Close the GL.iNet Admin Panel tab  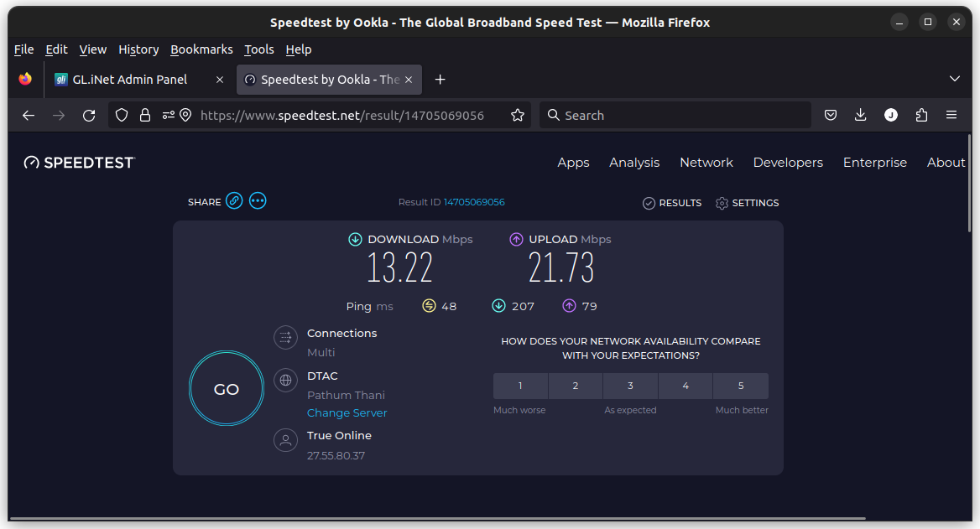click(219, 80)
